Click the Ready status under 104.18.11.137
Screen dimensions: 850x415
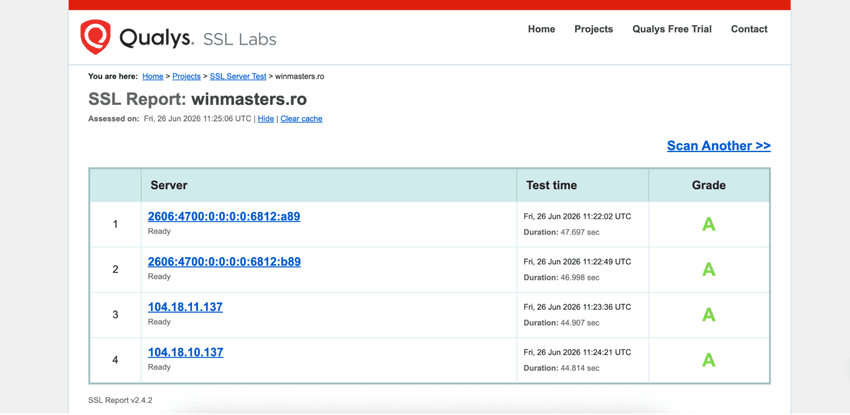(x=159, y=322)
